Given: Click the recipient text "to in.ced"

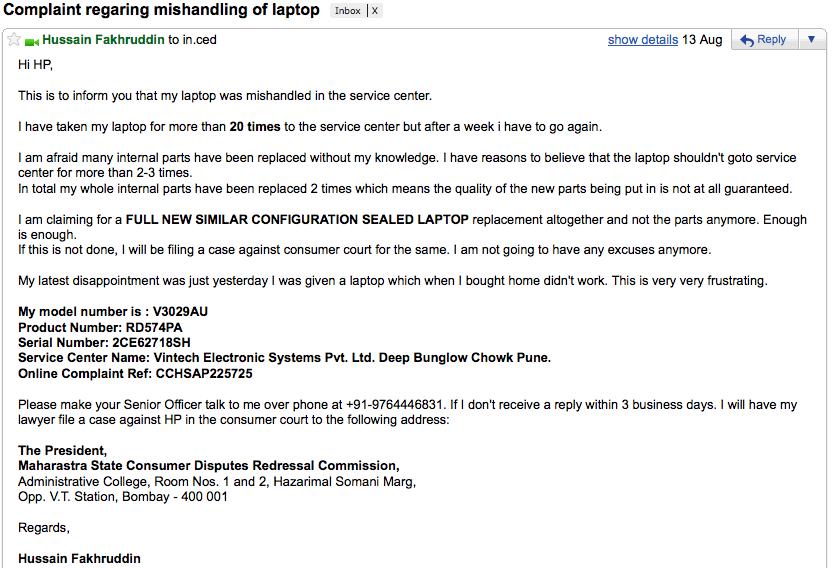Looking at the screenshot, I should click(192, 40).
